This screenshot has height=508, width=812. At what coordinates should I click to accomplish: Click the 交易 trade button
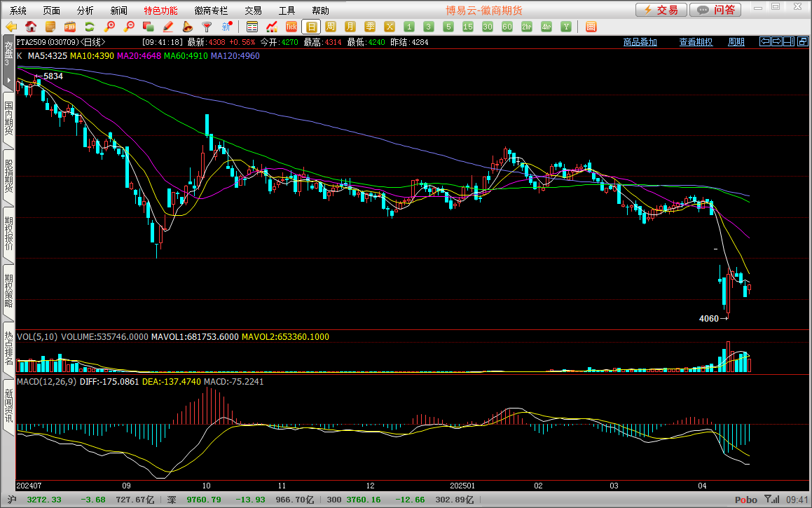660,10
